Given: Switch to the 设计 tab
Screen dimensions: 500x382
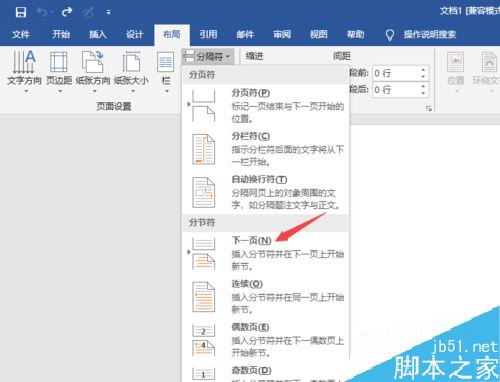Looking at the screenshot, I should [134, 34].
